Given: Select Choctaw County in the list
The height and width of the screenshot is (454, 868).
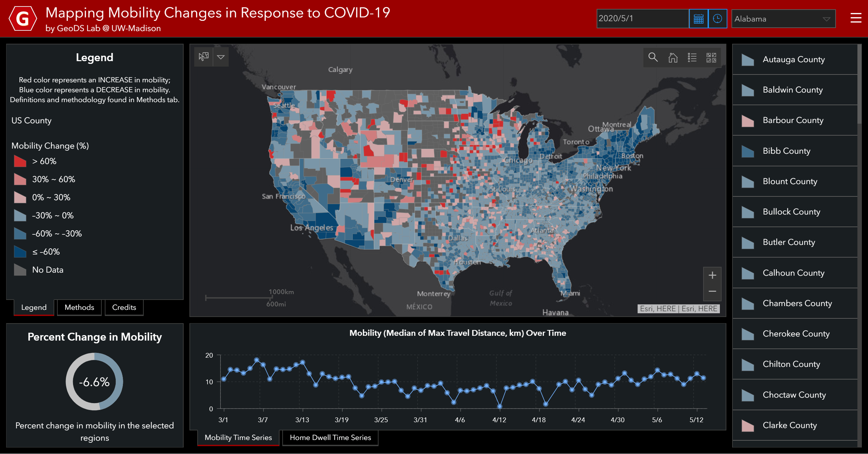Looking at the screenshot, I should [x=795, y=395].
